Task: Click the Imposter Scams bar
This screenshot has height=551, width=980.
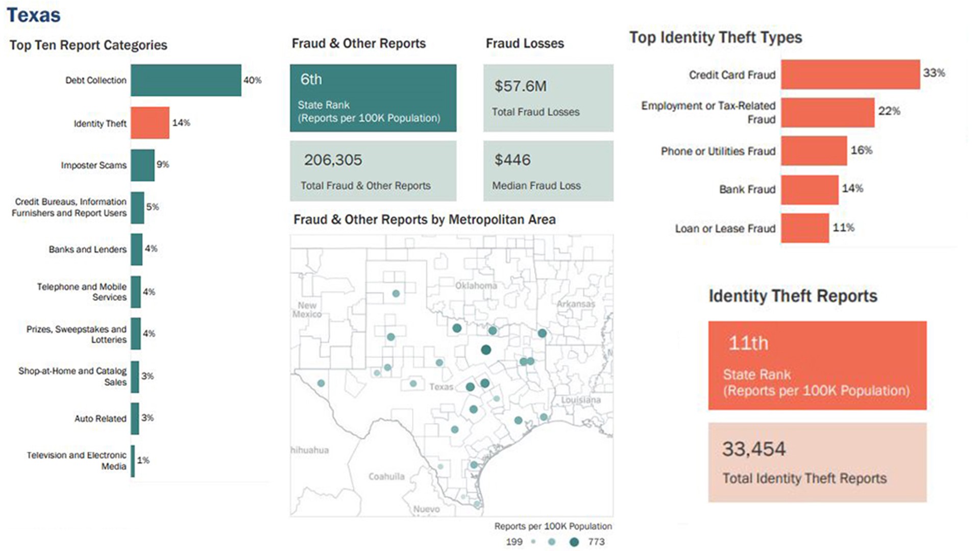Action: pos(143,165)
